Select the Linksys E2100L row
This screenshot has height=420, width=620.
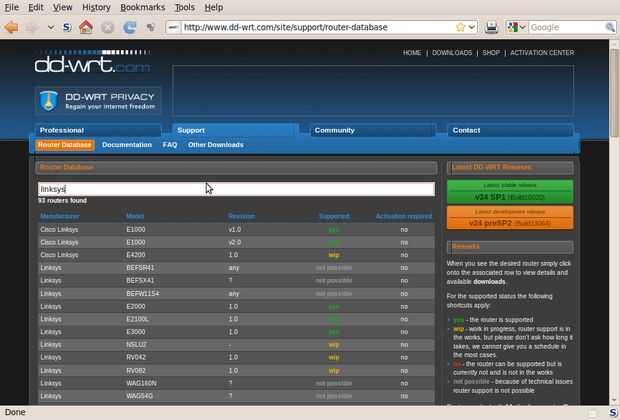click(x=236, y=319)
